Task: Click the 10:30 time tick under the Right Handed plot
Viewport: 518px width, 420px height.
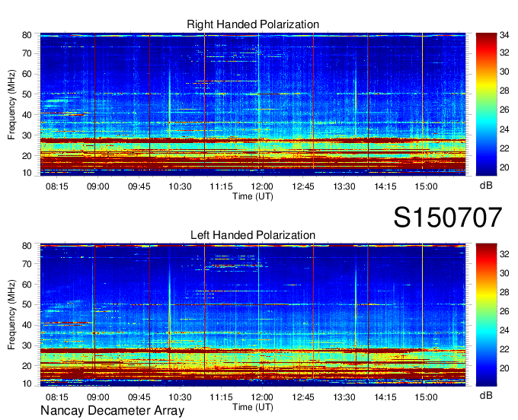Action: (180, 186)
